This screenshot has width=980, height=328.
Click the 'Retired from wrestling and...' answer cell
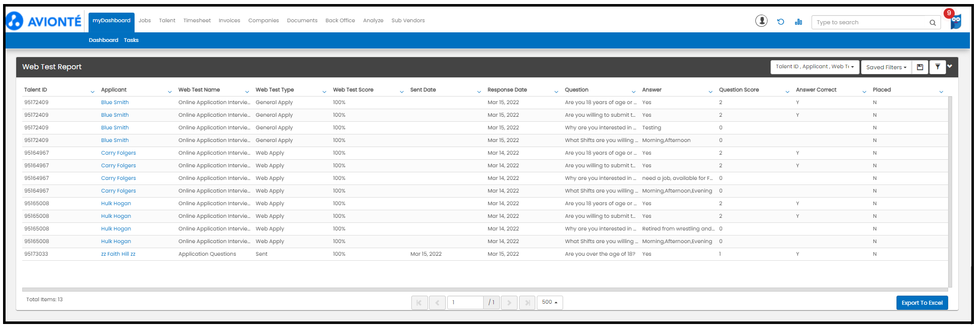(678, 229)
